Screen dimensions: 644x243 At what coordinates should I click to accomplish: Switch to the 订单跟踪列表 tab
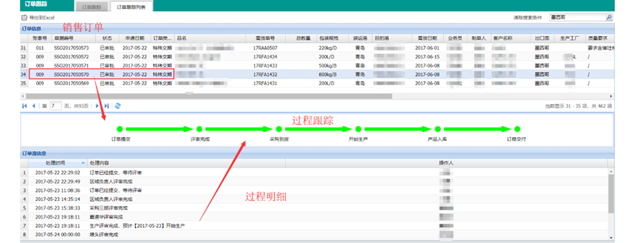[131, 7]
